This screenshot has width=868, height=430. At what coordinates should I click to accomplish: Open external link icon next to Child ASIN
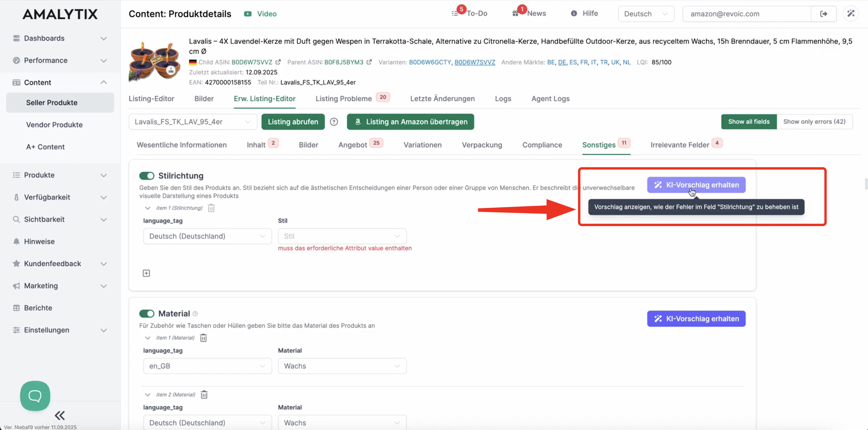[278, 62]
